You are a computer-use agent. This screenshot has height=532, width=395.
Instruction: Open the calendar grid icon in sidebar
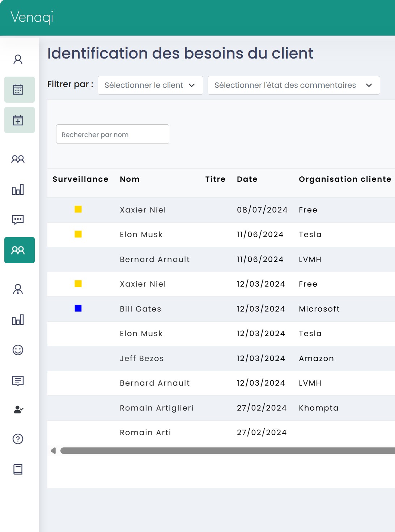[x=18, y=90]
